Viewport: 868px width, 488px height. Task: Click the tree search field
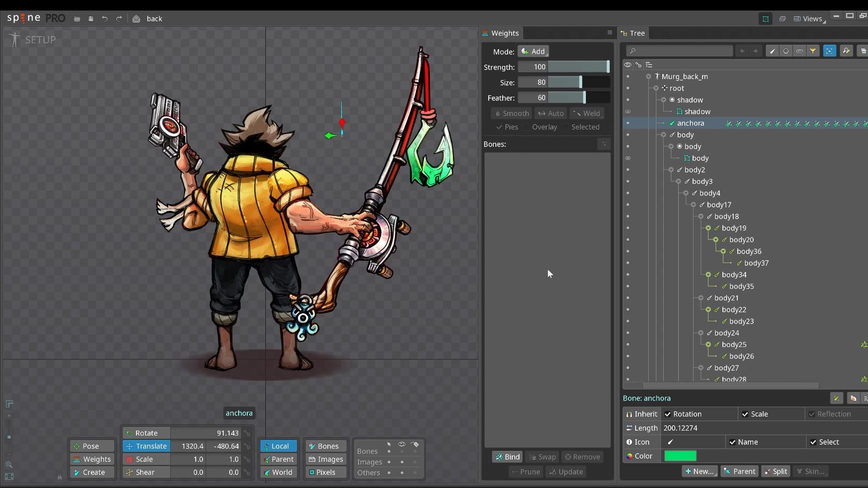tap(679, 51)
